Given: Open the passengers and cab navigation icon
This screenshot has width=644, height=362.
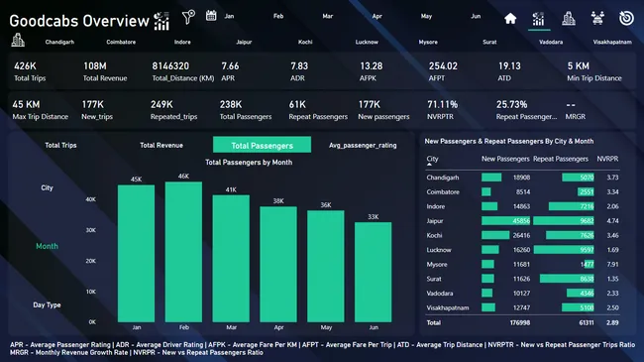Looking at the screenshot, I should (x=597, y=19).
